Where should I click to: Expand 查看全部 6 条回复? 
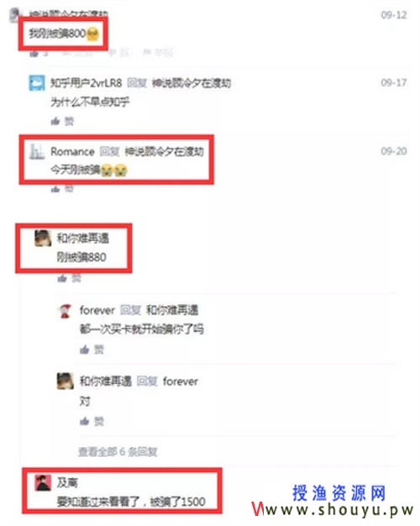point(118,452)
